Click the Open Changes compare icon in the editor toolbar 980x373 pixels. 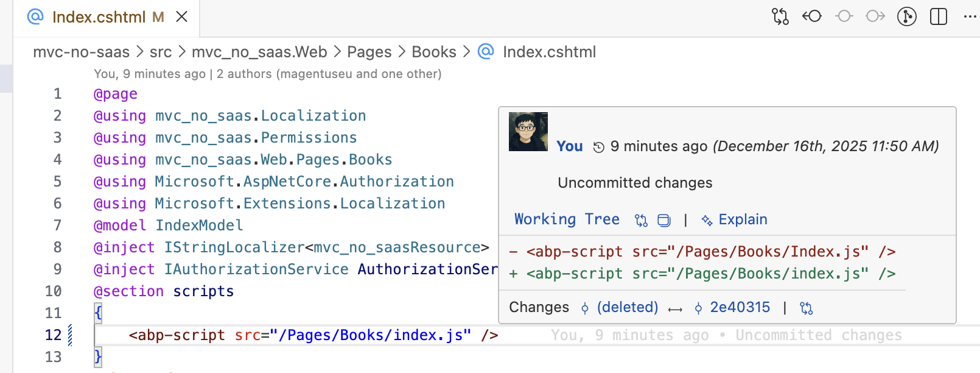(x=780, y=16)
